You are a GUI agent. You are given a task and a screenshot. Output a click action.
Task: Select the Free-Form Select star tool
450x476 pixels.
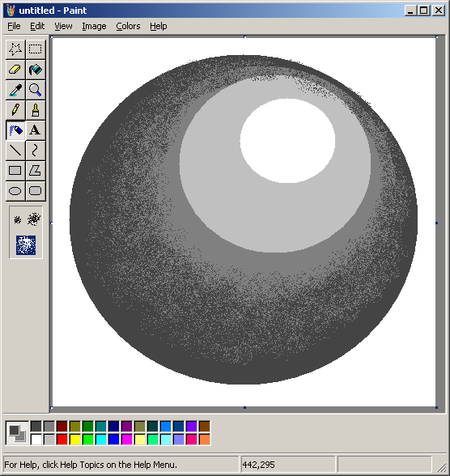point(15,49)
